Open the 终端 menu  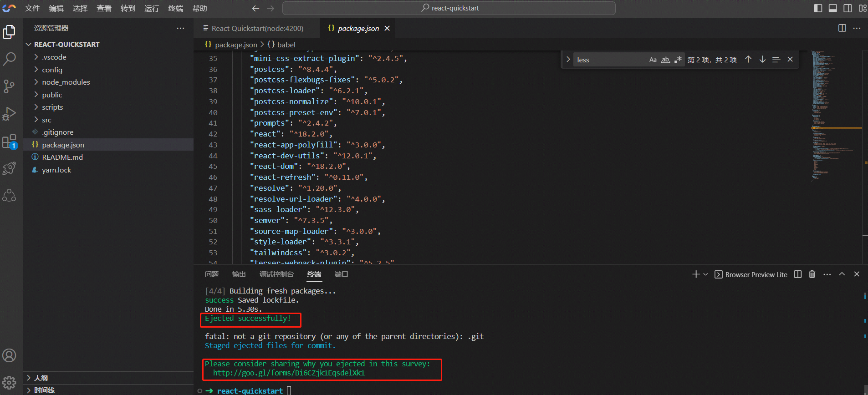(175, 8)
